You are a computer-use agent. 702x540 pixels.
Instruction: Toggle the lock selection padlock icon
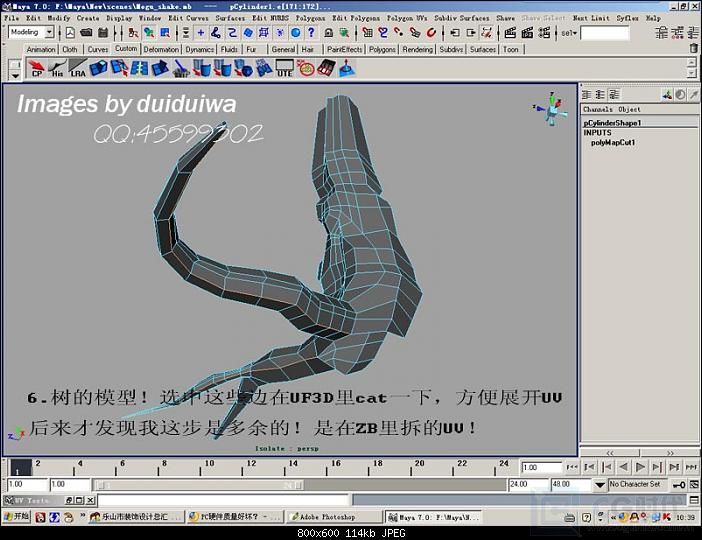click(x=328, y=33)
